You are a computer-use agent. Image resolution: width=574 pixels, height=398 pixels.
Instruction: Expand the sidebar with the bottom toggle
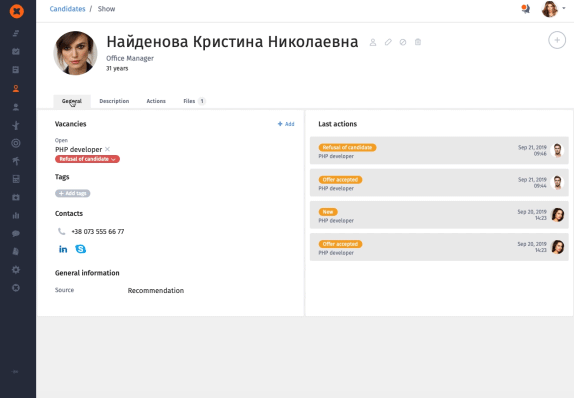point(15,372)
